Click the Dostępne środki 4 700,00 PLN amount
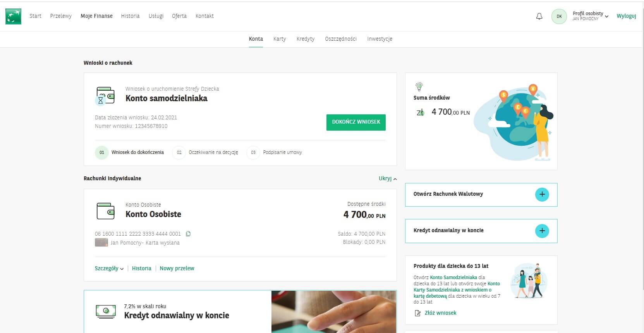Screen dimensions: 644x333 click(364, 215)
